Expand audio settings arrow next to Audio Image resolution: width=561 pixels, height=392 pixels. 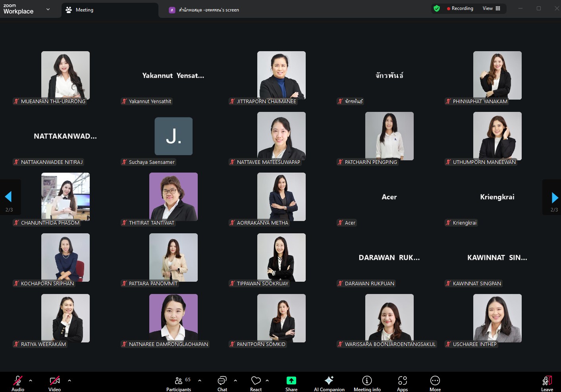coord(31,380)
